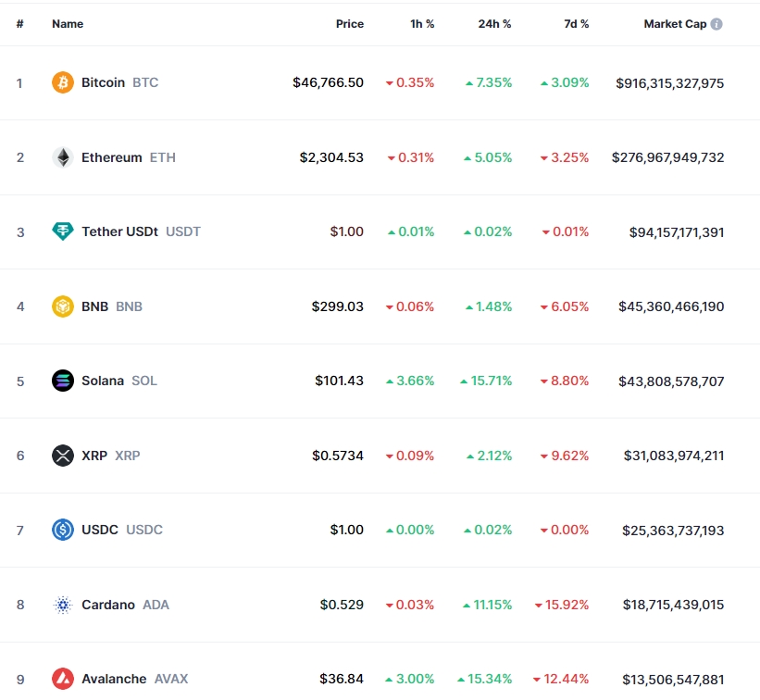Click the XRP logo icon

(x=63, y=456)
